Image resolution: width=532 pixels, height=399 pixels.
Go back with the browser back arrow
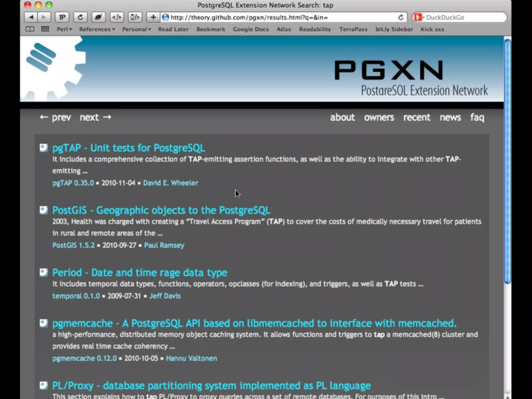31,17
